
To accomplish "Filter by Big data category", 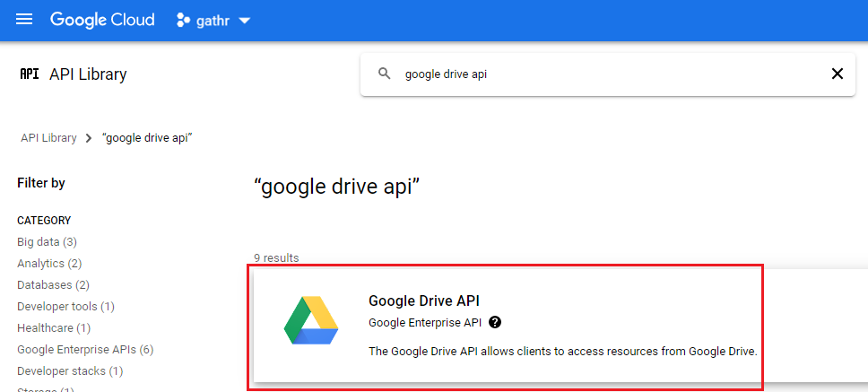I will coord(47,242).
